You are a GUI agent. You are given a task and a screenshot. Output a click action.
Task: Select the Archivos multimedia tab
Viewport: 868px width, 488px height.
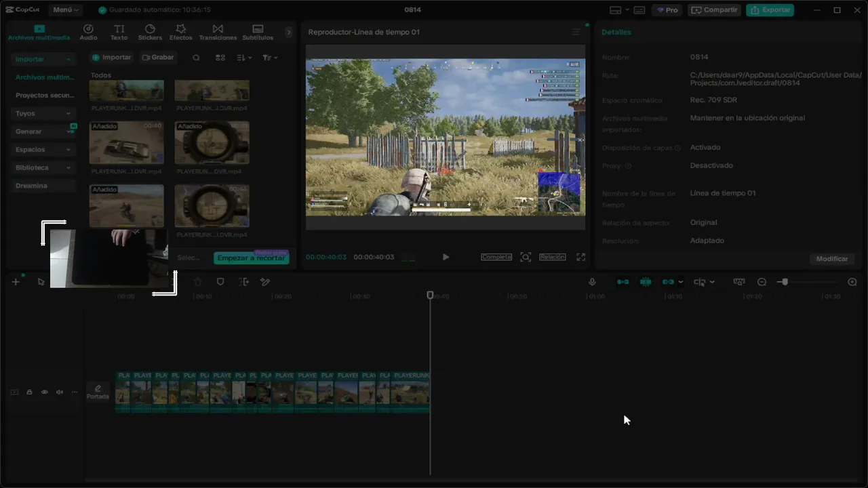39,33
